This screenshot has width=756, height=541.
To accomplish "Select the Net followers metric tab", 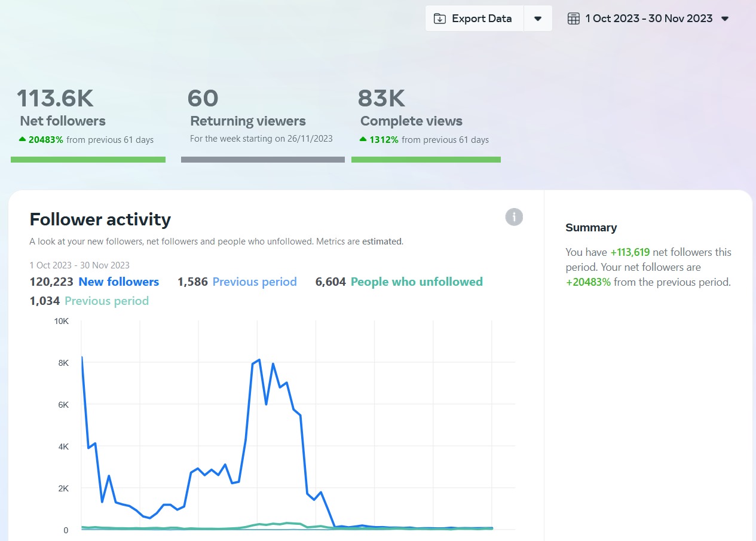I will pos(62,121).
